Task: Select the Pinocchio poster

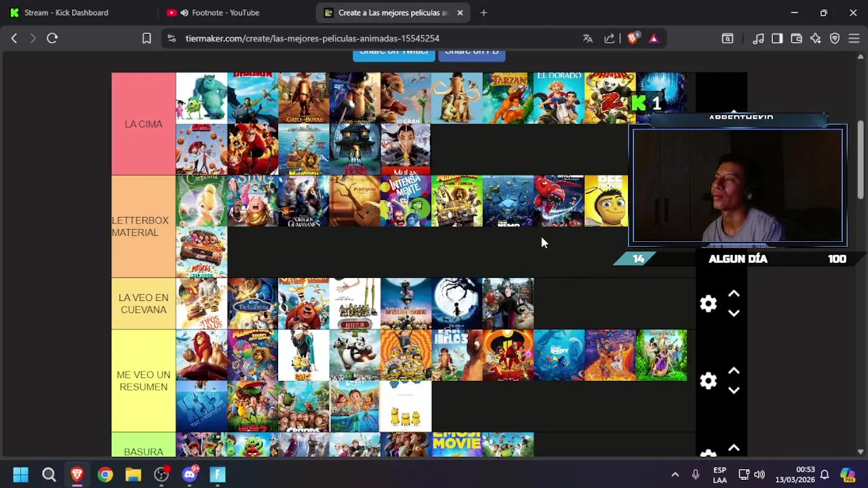Action: tap(355, 201)
